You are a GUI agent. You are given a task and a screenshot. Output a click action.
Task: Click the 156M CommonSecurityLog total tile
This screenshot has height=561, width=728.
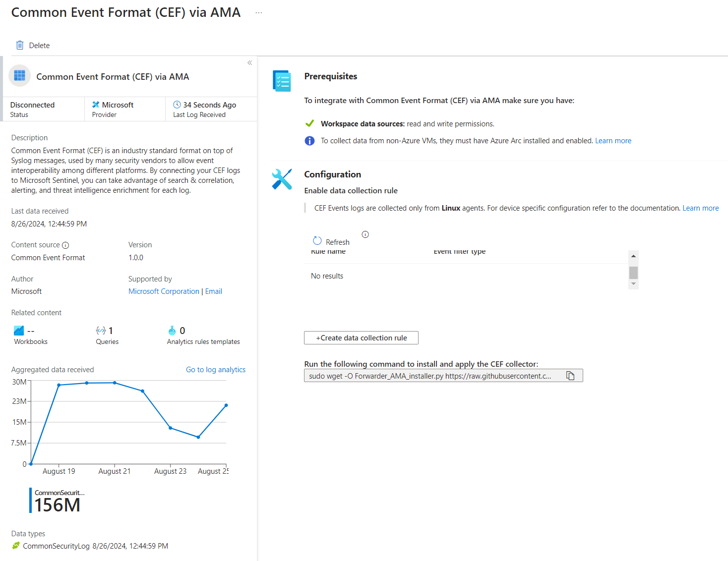click(x=57, y=501)
